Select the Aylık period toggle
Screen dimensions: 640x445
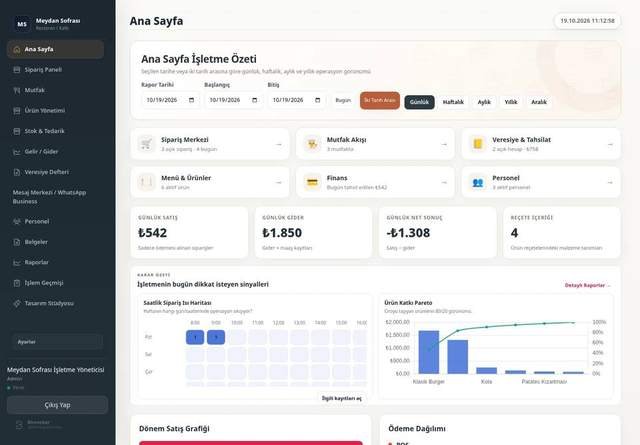click(x=484, y=102)
